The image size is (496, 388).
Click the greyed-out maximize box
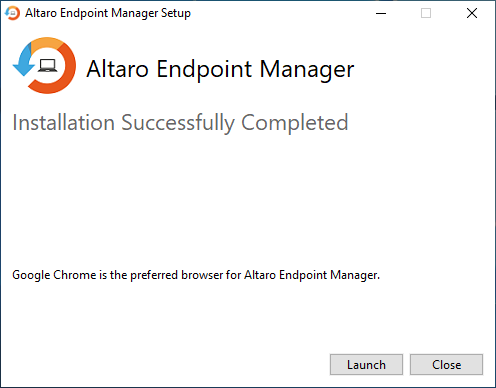coord(426,13)
